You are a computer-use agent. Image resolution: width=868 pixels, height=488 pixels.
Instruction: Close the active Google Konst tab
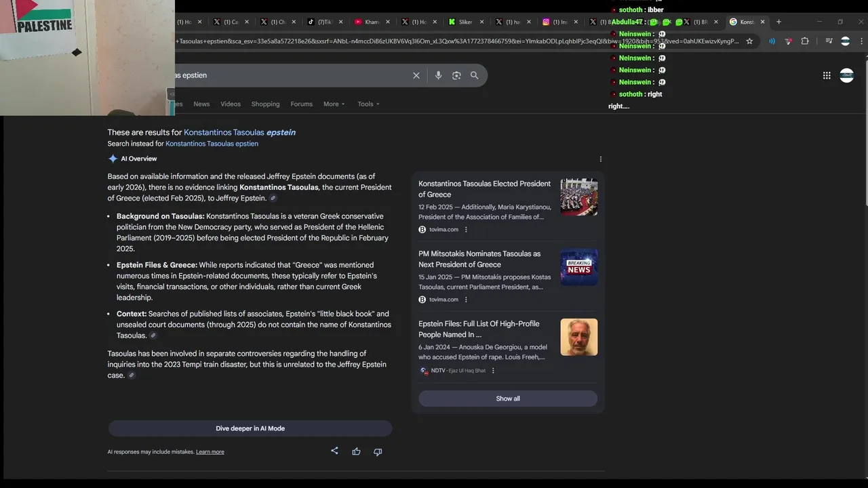click(x=762, y=22)
